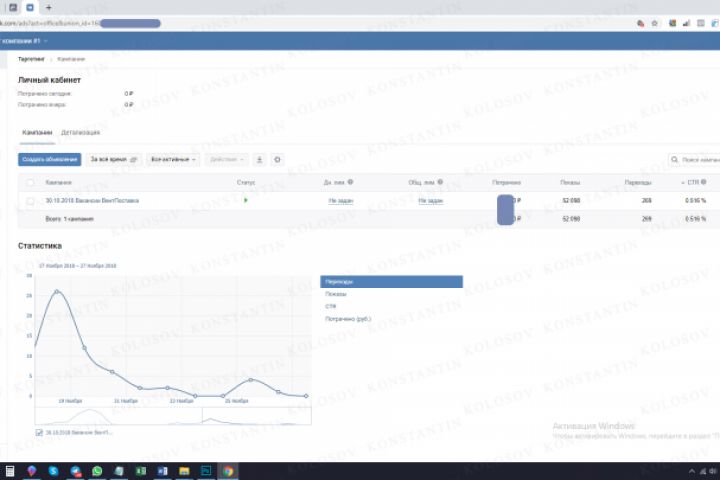This screenshot has height=480, width=720.
Task: Switch to the Детализация tab
Action: click(80, 132)
